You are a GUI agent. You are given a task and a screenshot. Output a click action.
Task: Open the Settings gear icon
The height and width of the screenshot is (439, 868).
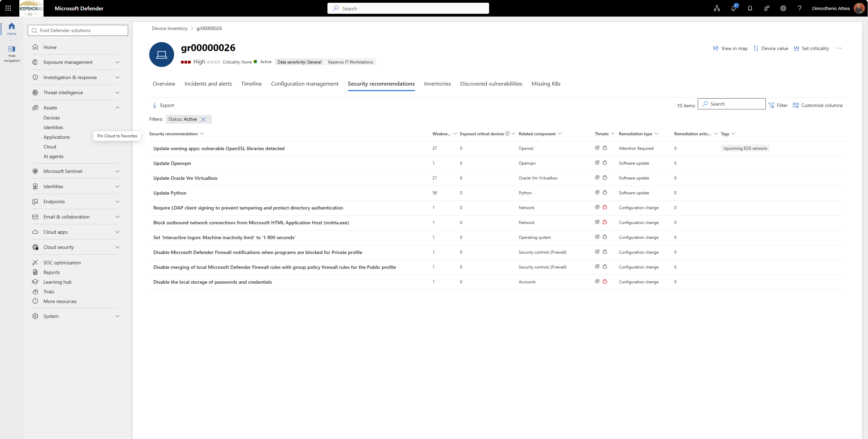pos(783,8)
